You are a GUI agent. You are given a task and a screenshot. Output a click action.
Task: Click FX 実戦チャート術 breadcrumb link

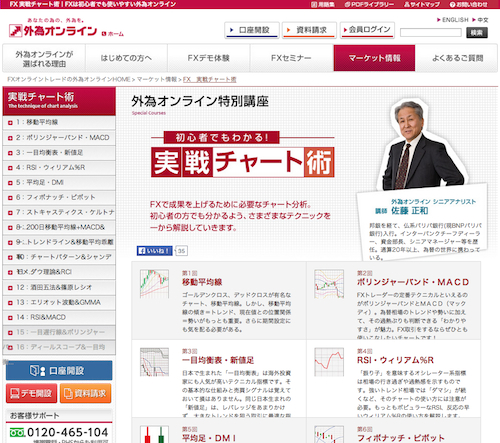click(x=209, y=79)
